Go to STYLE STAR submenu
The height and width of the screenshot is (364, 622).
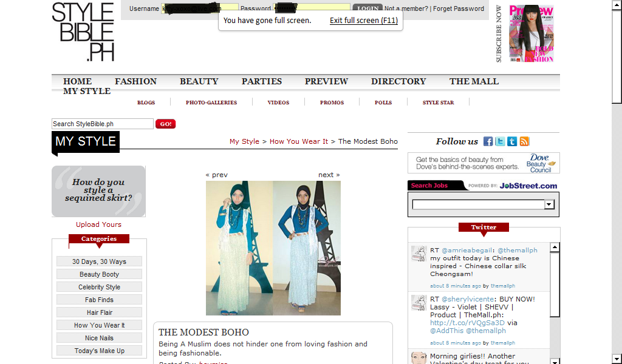coord(439,103)
